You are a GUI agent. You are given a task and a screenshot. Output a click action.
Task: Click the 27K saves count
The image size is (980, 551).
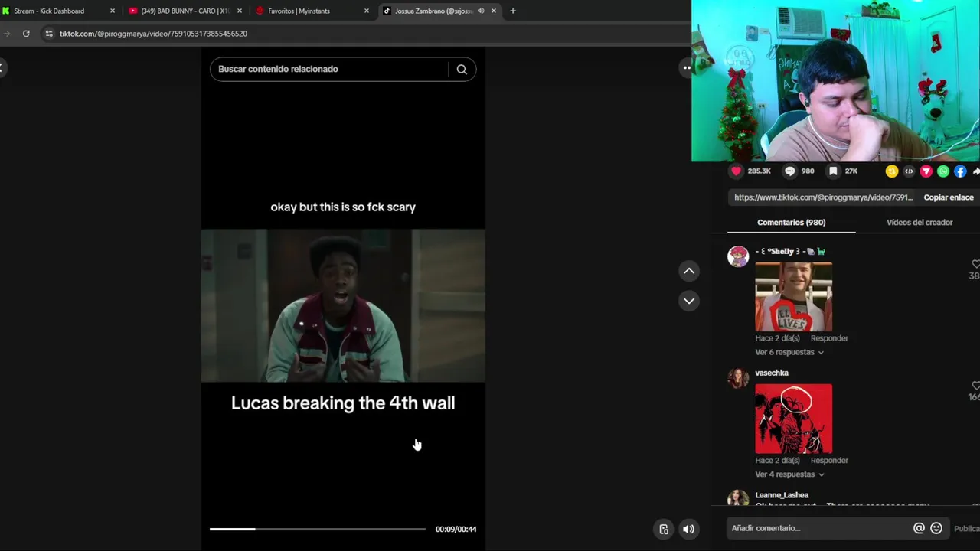click(x=851, y=171)
